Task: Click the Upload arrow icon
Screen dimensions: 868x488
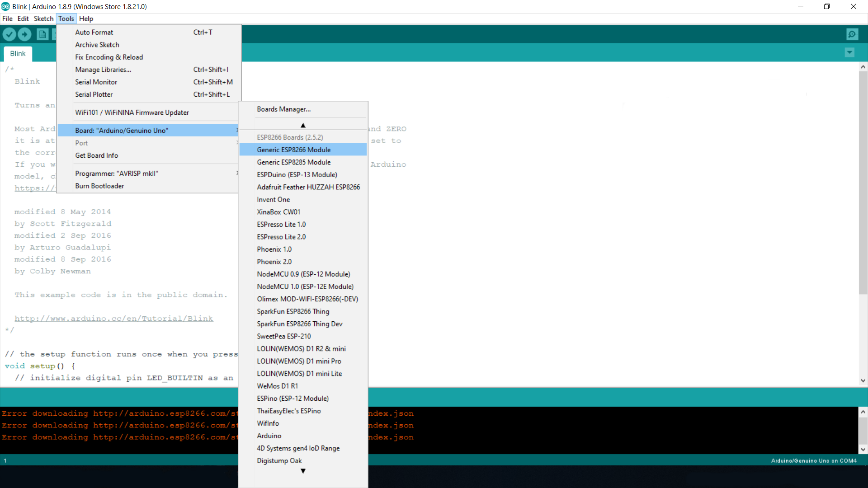Action: pyautogui.click(x=25, y=34)
